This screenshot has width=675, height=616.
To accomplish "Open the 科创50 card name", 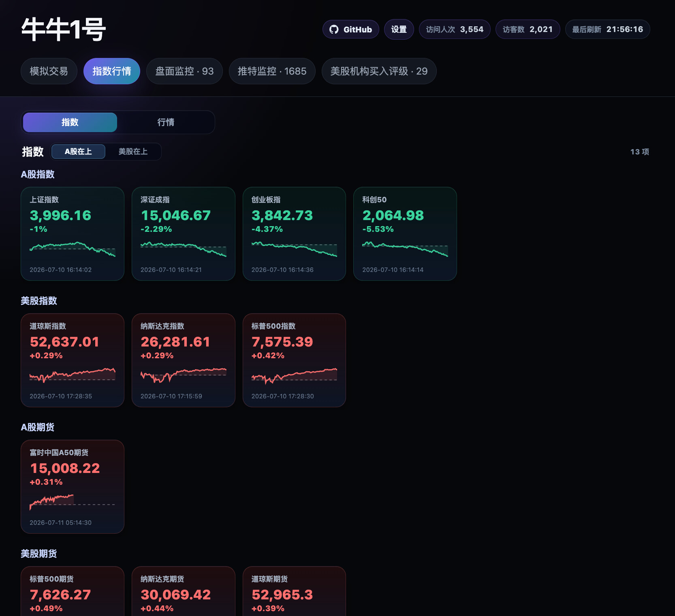I will click(x=374, y=200).
